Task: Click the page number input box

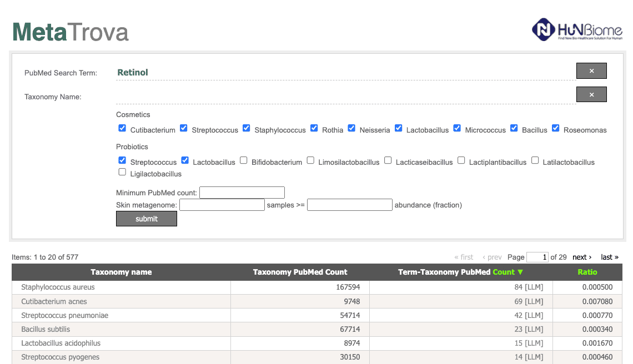Action: click(537, 257)
